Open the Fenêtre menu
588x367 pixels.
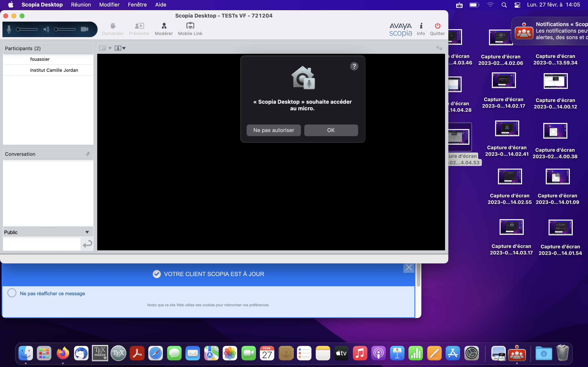pos(137,5)
